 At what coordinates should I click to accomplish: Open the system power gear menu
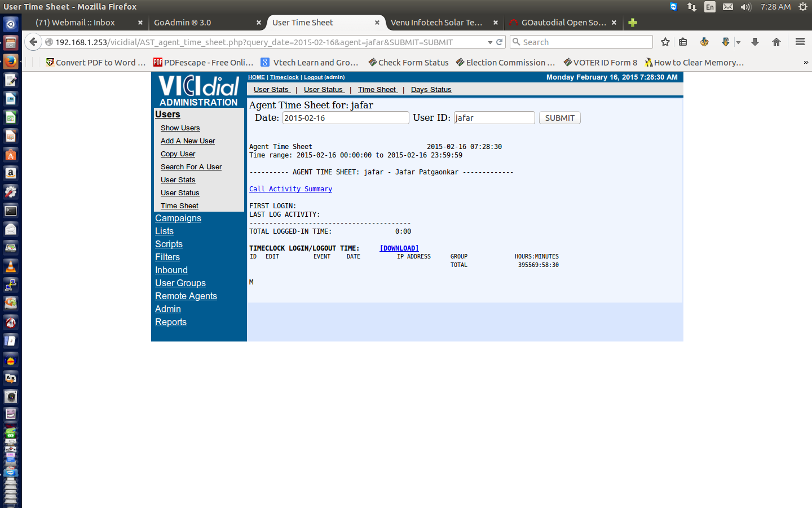tap(803, 7)
